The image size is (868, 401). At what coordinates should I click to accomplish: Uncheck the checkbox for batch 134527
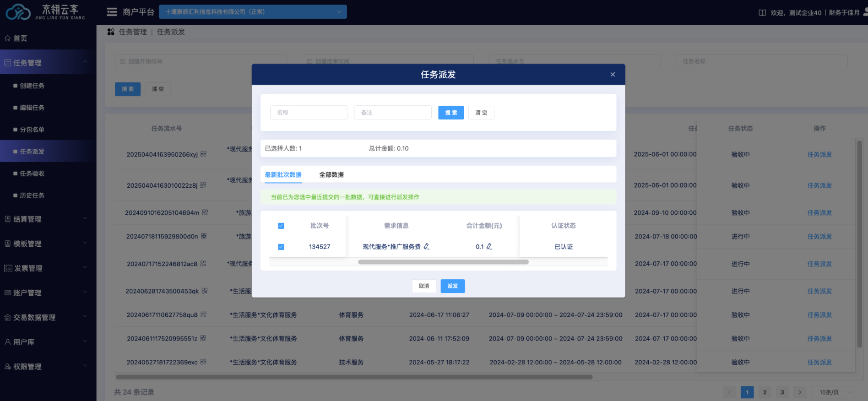tap(281, 247)
